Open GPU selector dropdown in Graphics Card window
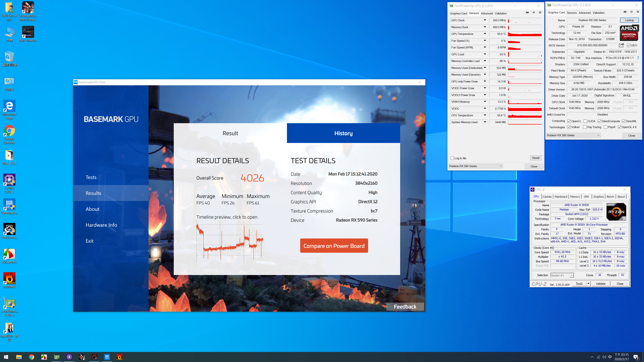The image size is (644, 362). pyautogui.click(x=573, y=135)
